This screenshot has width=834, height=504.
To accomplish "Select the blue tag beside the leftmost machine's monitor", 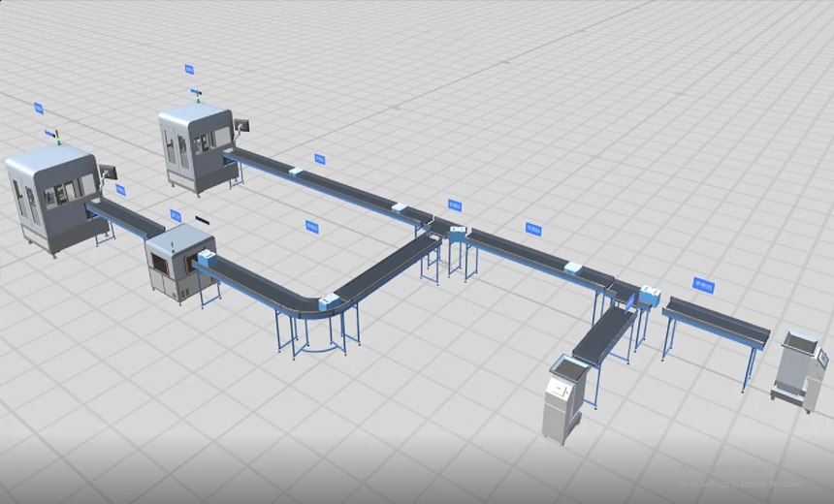I will coord(121,190).
